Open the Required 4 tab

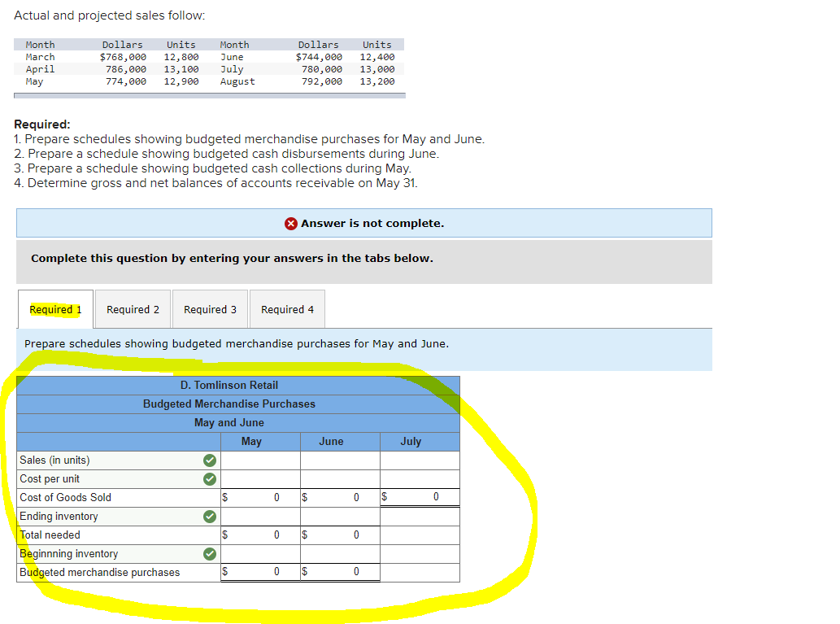pos(285,309)
